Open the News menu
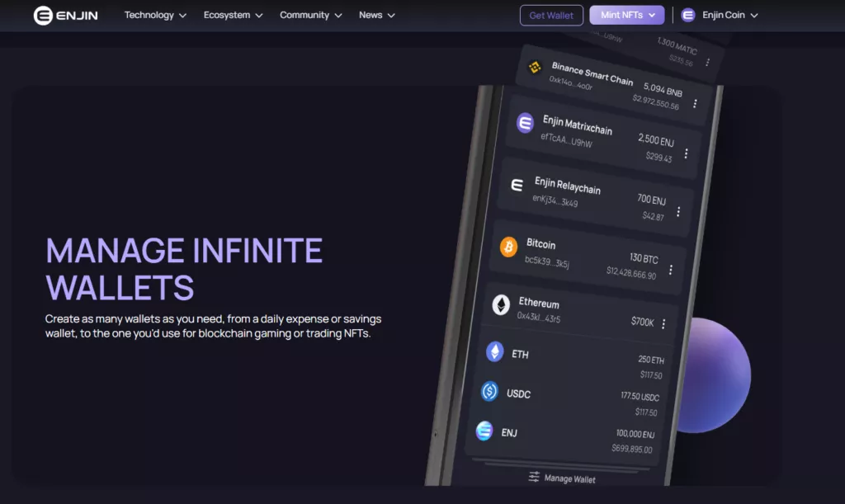Viewport: 845px width, 504px height. coord(376,15)
